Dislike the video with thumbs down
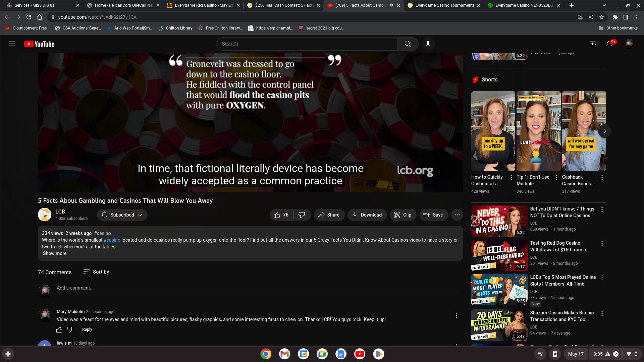Image resolution: width=644 pixels, height=362 pixels. pyautogui.click(x=302, y=215)
